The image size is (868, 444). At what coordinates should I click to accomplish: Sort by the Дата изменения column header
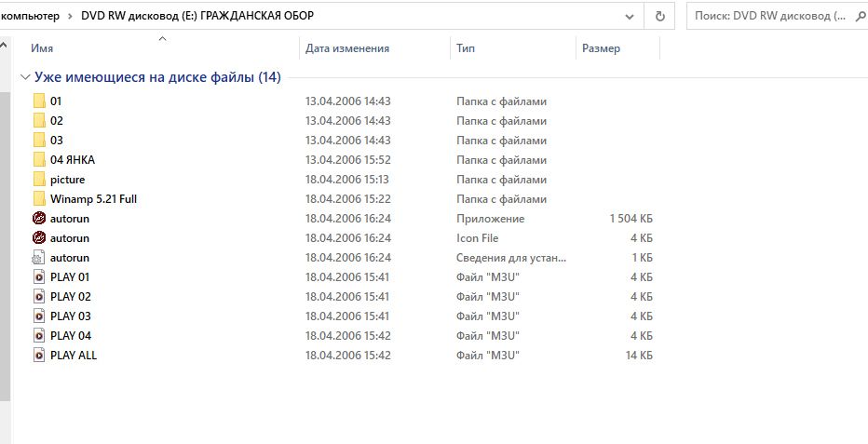coord(347,48)
